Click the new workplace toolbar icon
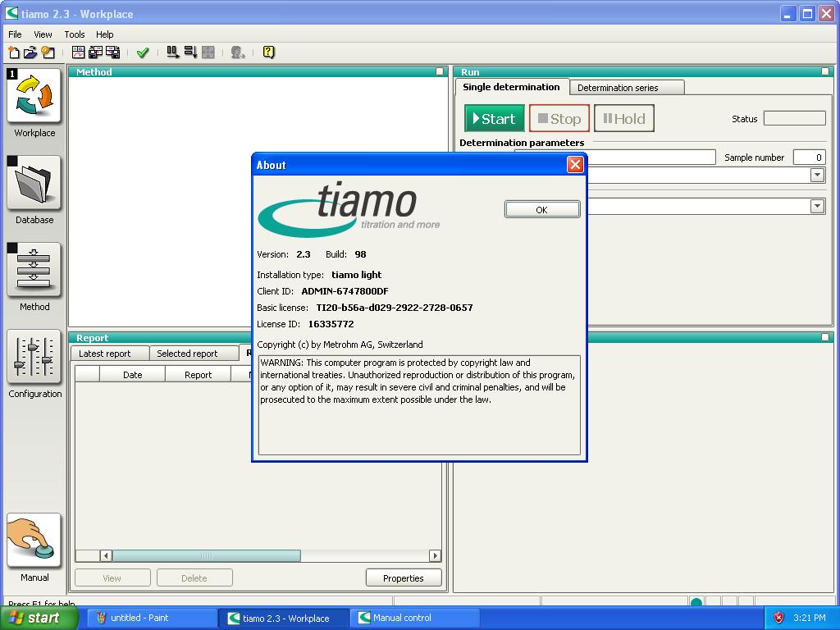The height and width of the screenshot is (630, 840). [14, 52]
